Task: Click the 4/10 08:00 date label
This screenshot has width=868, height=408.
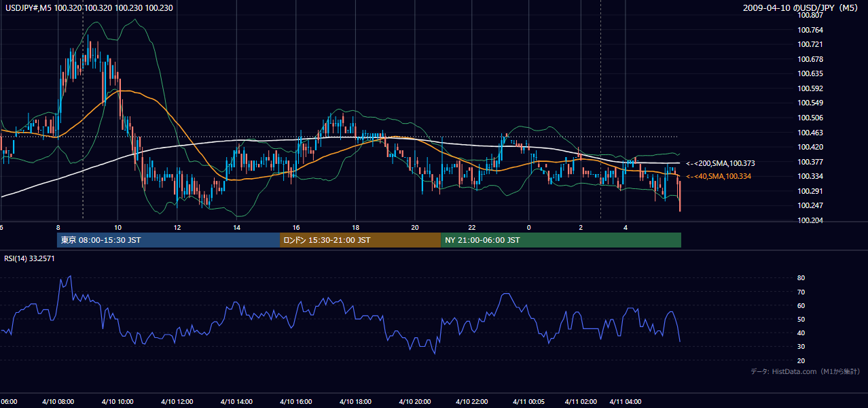Action: (58, 401)
